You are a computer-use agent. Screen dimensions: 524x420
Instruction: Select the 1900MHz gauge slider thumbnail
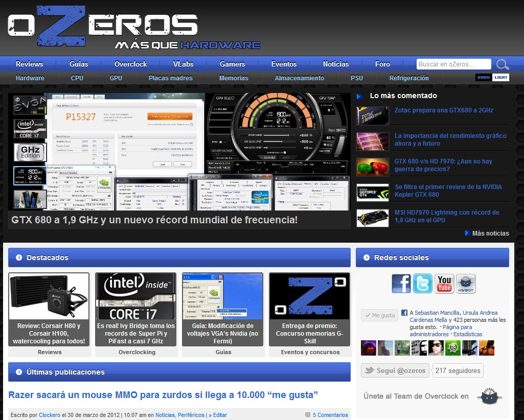pyautogui.click(x=30, y=175)
